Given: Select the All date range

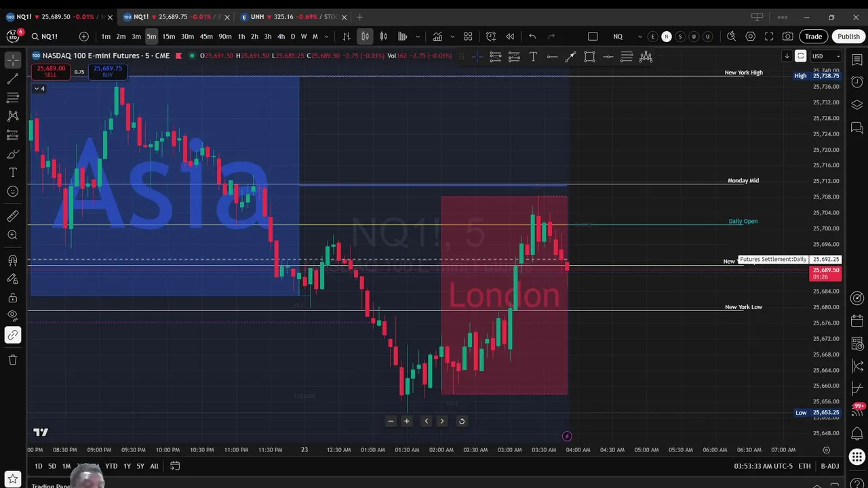Looking at the screenshot, I should click(155, 466).
